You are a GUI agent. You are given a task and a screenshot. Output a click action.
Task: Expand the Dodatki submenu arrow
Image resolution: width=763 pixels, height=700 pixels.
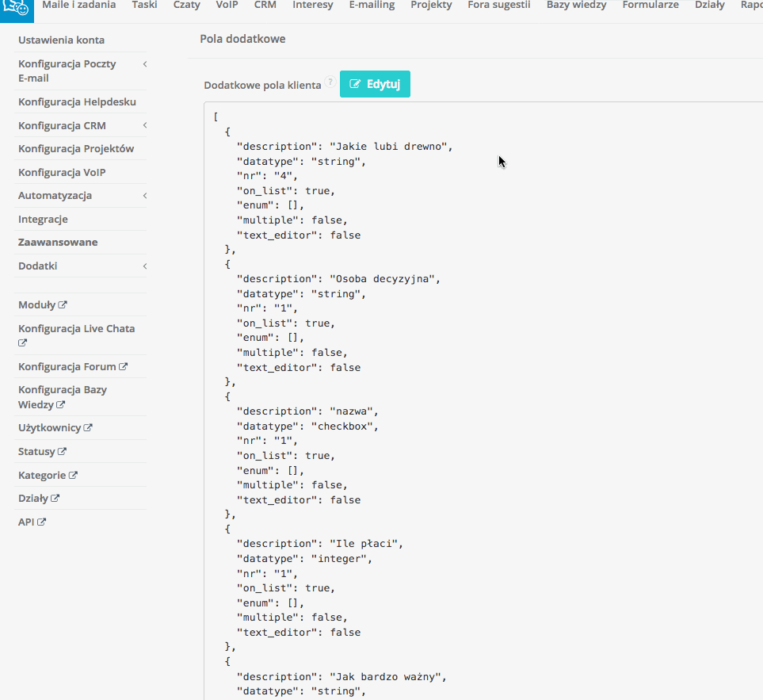point(145,266)
